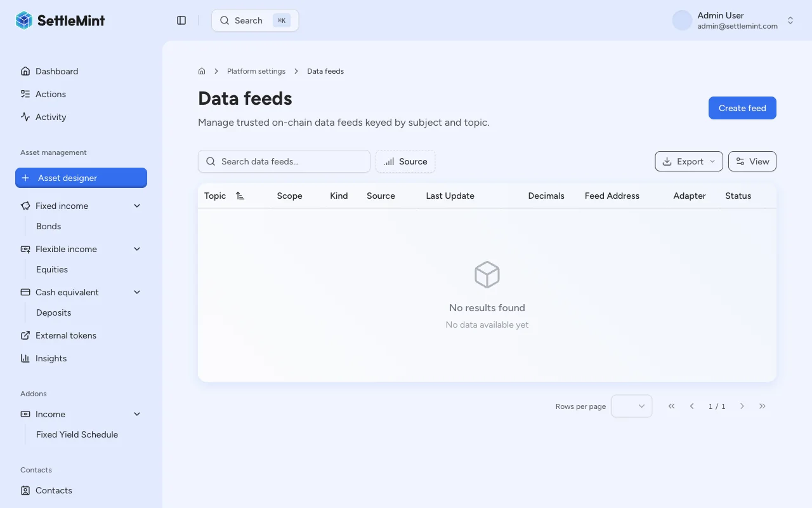Open the Activity section
Viewport: 812px width, 508px height.
pyautogui.click(x=51, y=117)
